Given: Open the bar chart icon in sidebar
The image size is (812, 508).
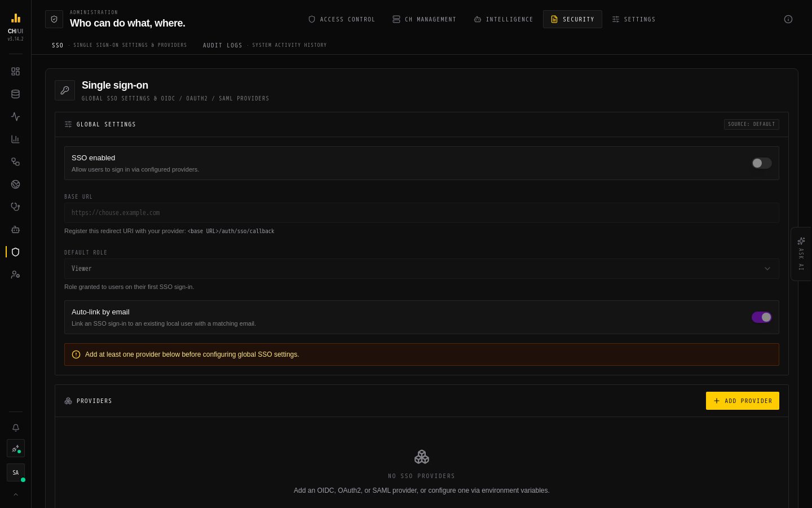Looking at the screenshot, I should pyautogui.click(x=15, y=139).
